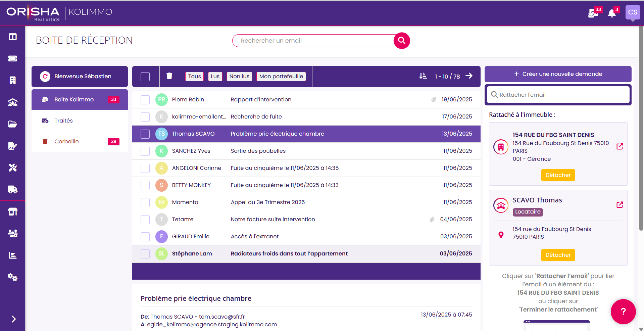This screenshot has height=331, width=644.
Task: Open the Corbeille folder
Action: 80,141
